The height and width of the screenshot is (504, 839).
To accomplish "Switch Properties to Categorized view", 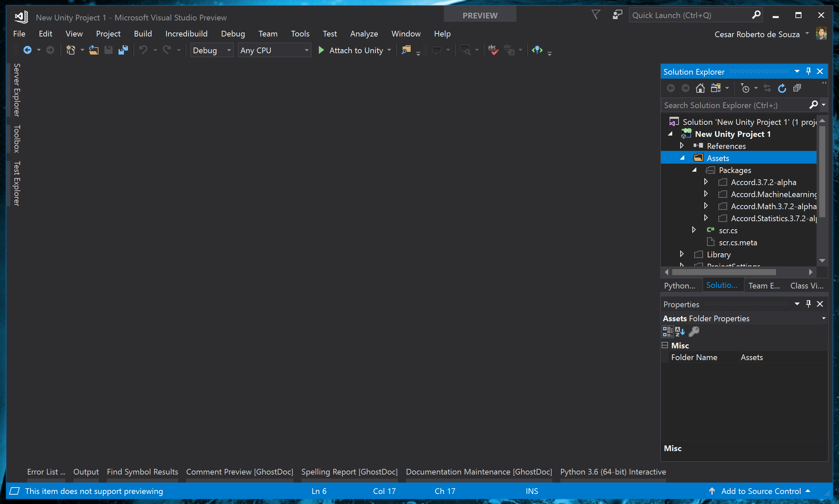I will click(668, 331).
